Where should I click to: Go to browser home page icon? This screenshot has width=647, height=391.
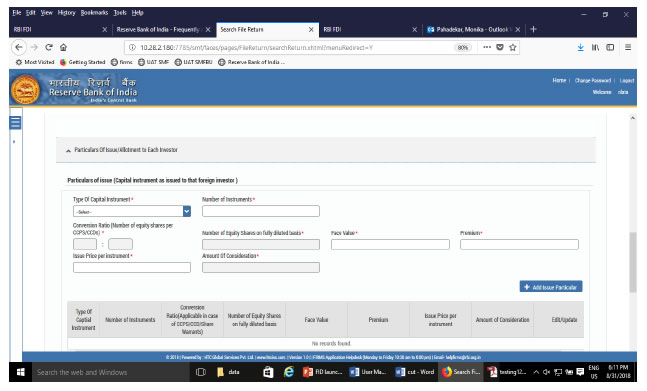click(x=63, y=47)
